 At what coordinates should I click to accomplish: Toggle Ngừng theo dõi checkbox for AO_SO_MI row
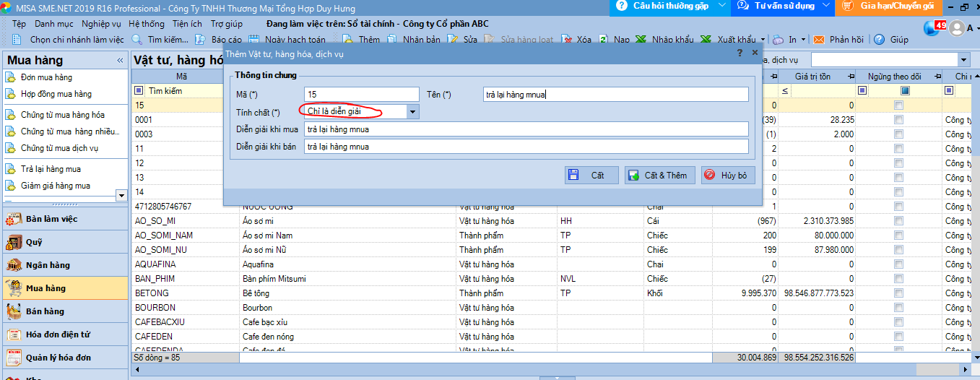898,221
